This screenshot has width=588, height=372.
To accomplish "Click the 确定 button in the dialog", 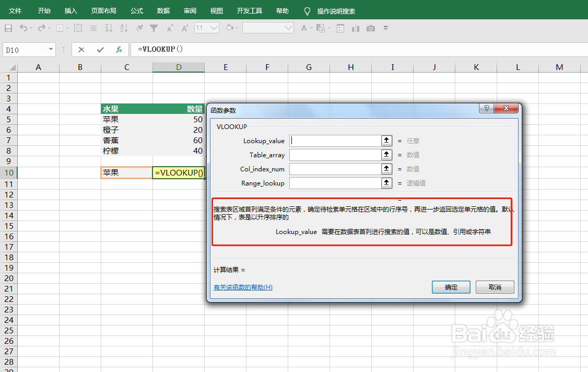I will pos(451,287).
